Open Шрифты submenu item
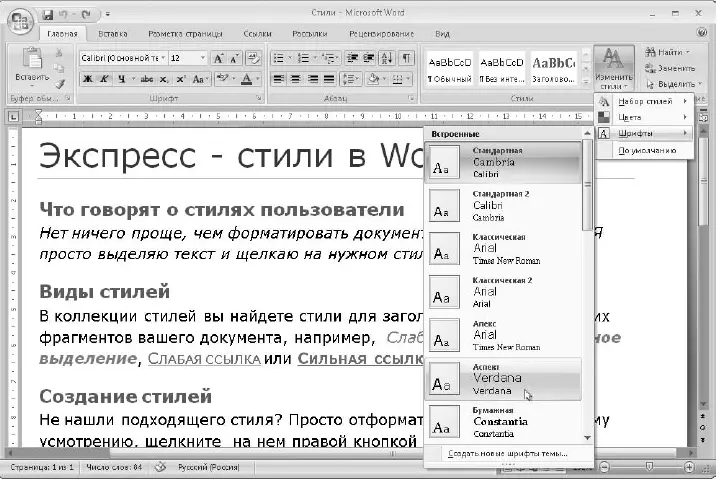The width and height of the screenshot is (717, 481). pyautogui.click(x=644, y=134)
